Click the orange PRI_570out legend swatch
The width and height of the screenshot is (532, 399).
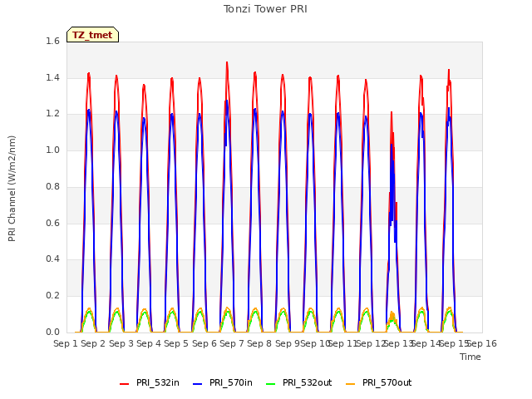pyautogui.click(x=350, y=384)
